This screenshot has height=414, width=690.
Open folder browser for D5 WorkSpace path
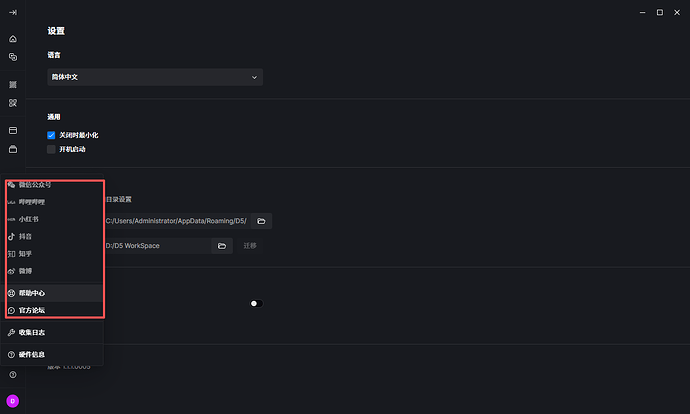pyautogui.click(x=222, y=245)
